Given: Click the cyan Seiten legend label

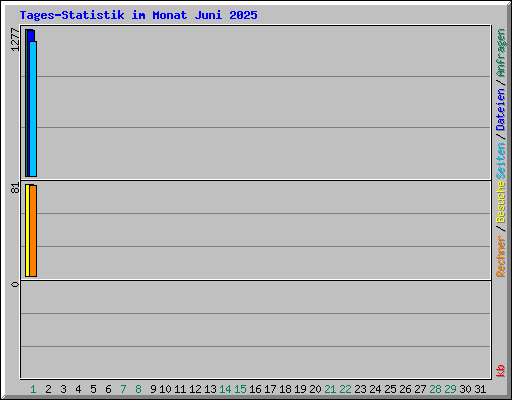Looking at the screenshot, I should [x=500, y=161].
